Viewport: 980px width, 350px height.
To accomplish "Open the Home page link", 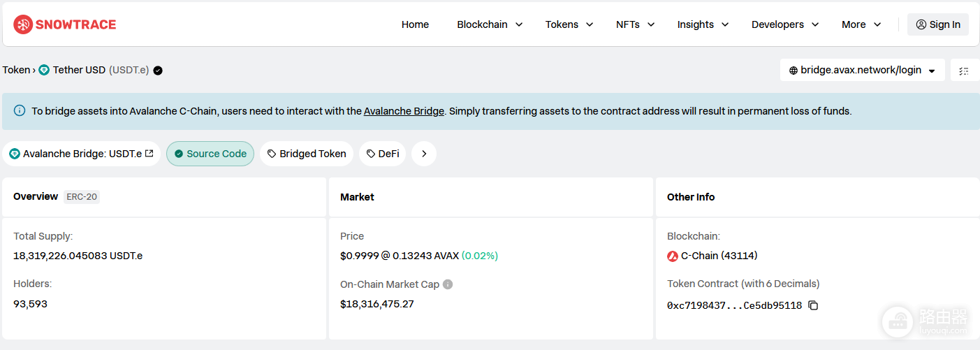I will click(x=415, y=24).
